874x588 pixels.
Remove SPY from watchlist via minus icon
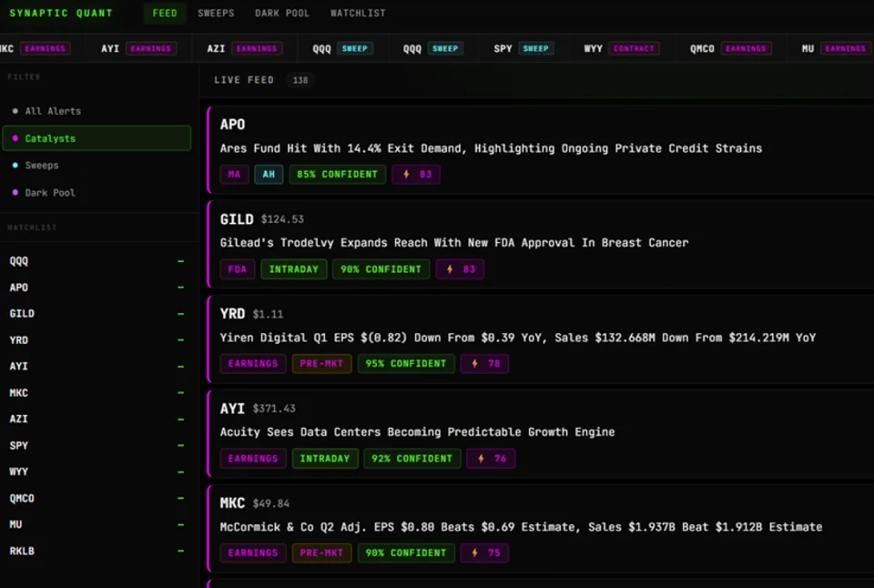(x=180, y=445)
